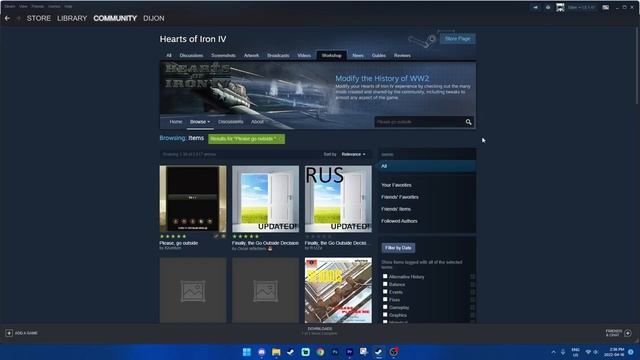Switch to the Discussions hub tab
Screen dimensions: 640x360
pyautogui.click(x=191, y=56)
